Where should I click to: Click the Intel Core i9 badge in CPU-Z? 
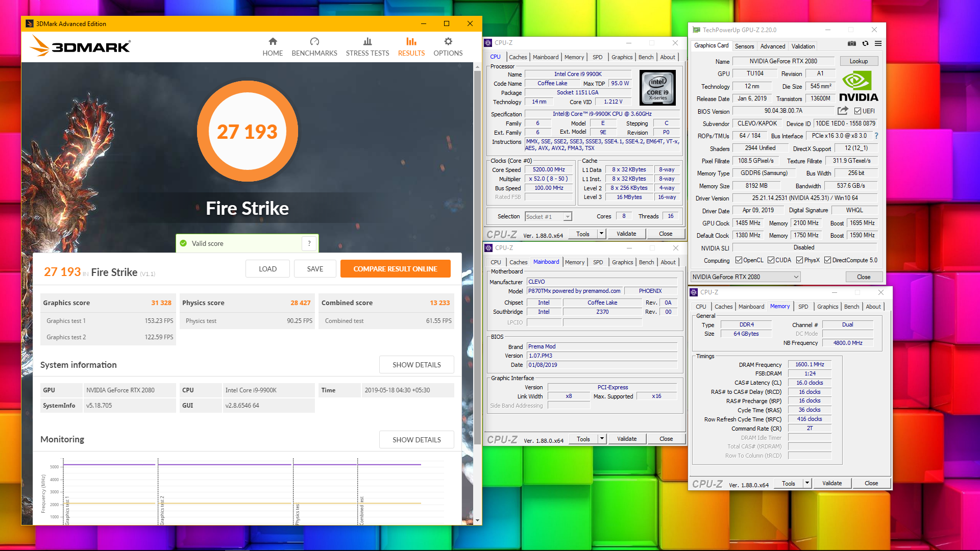pyautogui.click(x=657, y=88)
